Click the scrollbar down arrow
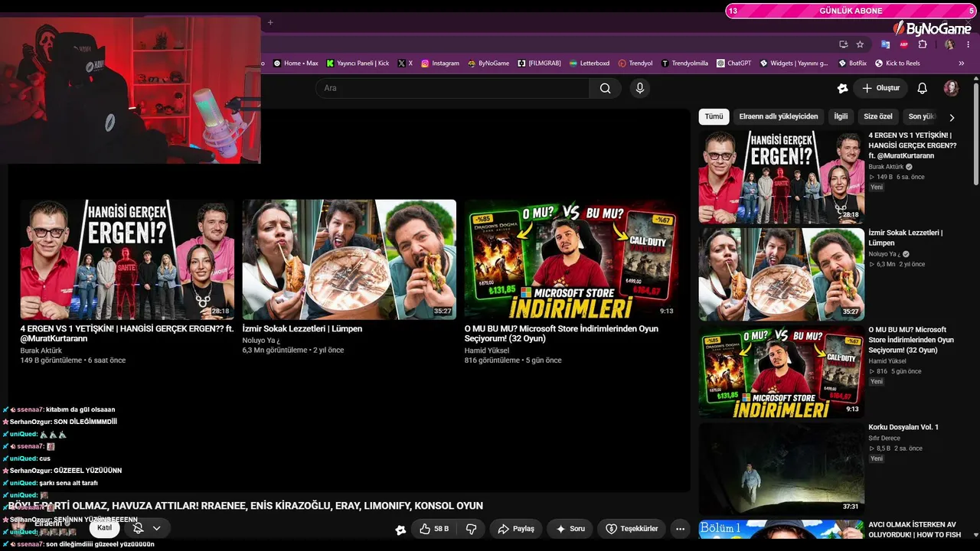 pyautogui.click(x=975, y=535)
